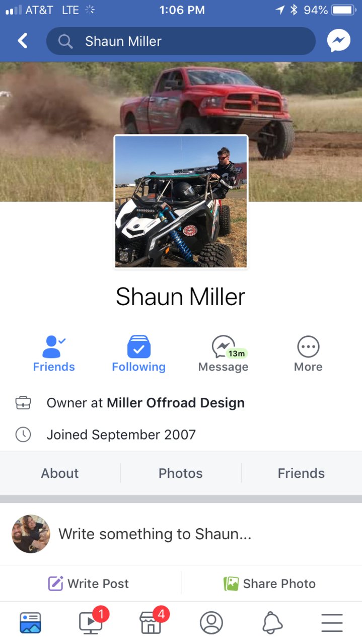Screen dimensions: 362x644
Task: Open the Friends list tab
Action: [301, 473]
